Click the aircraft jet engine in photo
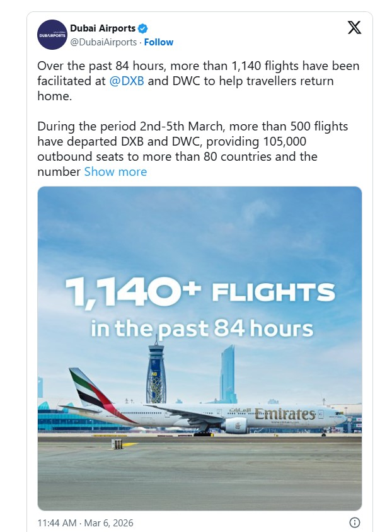The width and height of the screenshot is (392, 532). (234, 425)
